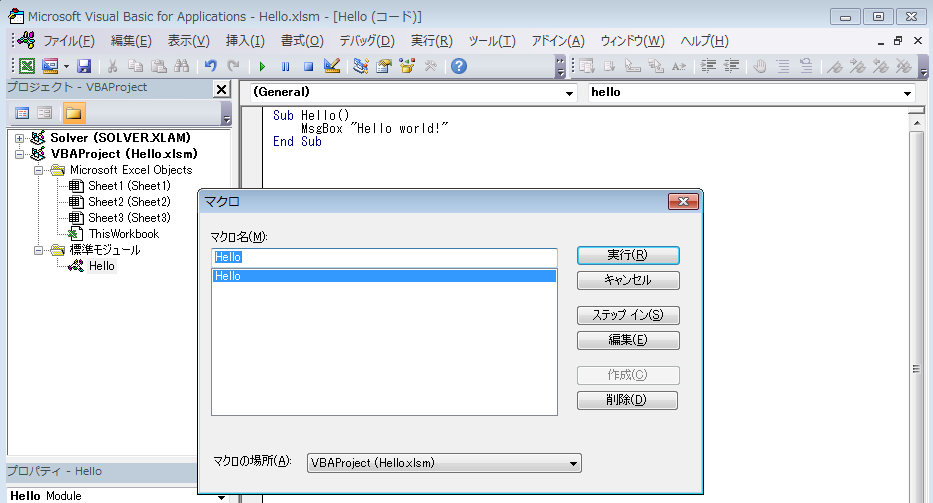Click the Uncomment Block icon
Image resolution: width=933 pixels, height=503 pixels.
coord(806,66)
